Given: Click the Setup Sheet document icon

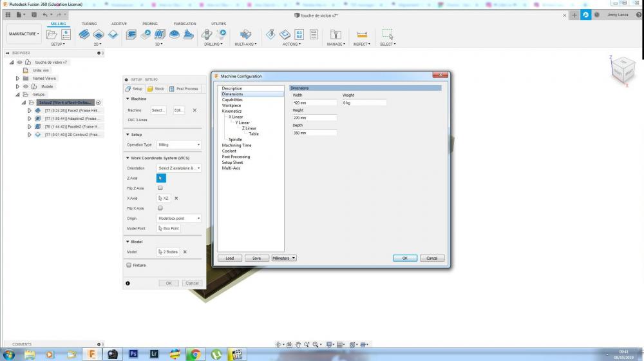Looking at the screenshot, I should tap(314, 35).
